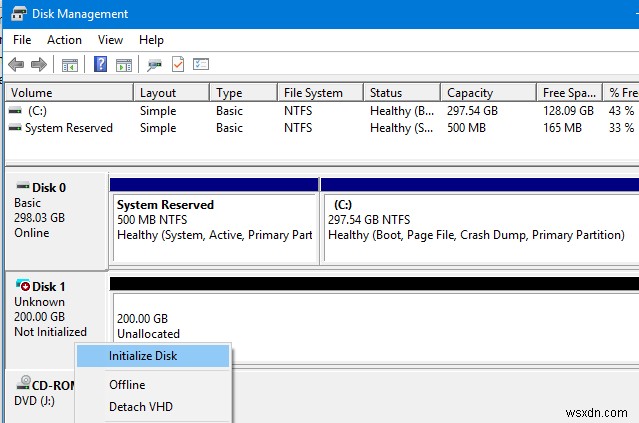Select the System Reserved 500 MB partition block

pos(214,221)
